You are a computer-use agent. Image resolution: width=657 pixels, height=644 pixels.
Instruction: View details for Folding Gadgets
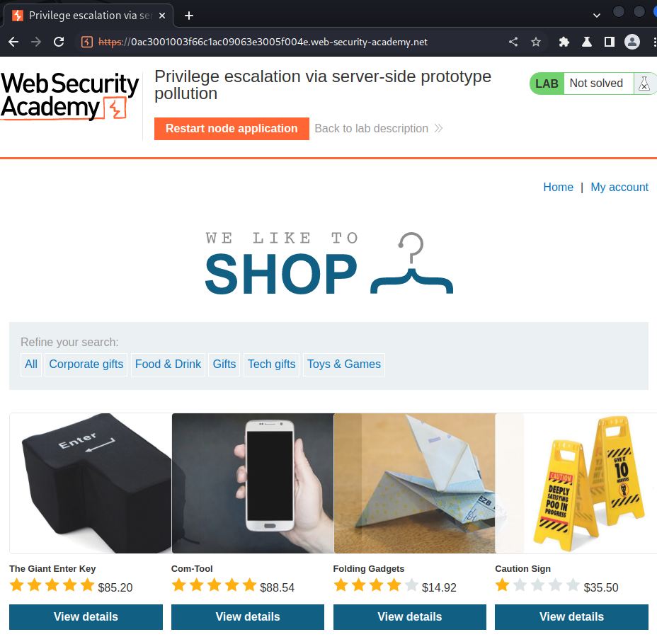[x=410, y=617]
